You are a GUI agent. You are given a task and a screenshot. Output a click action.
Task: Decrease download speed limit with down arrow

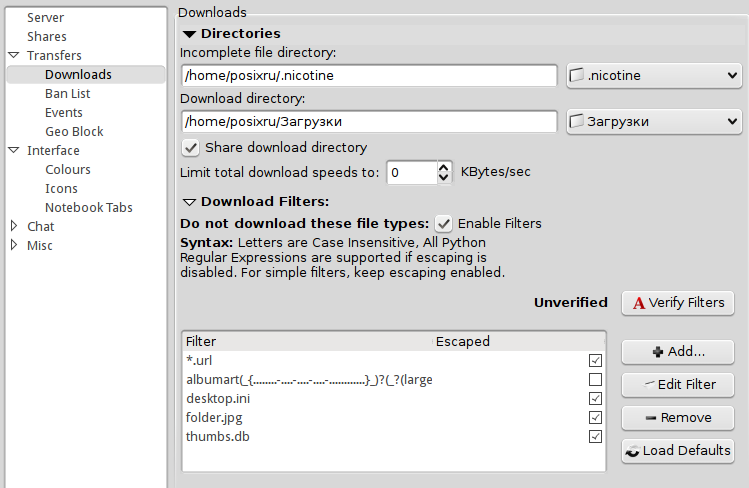click(444, 177)
